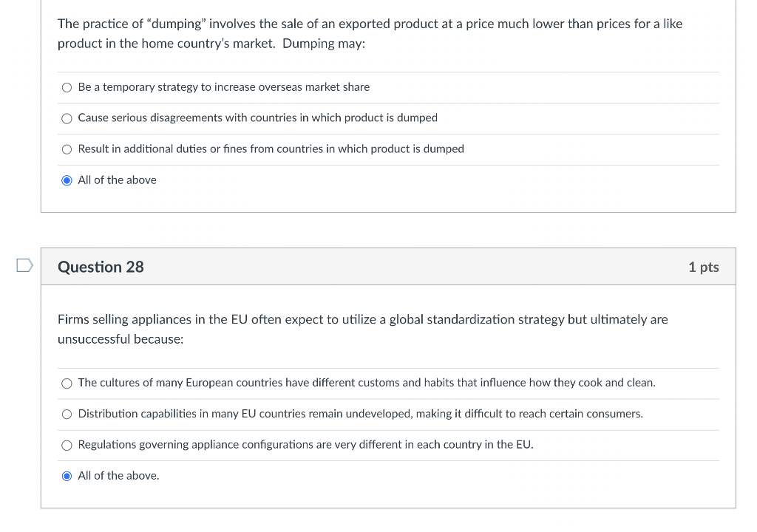Select radio for appliance regulations answer
757x532 pixels.
point(67,446)
